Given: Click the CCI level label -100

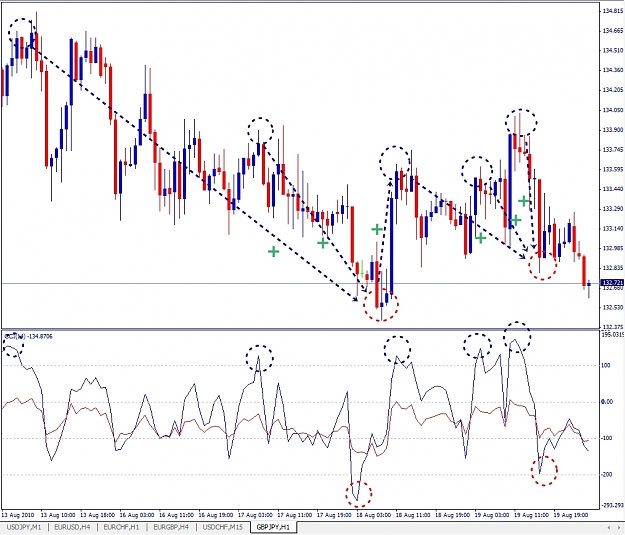Looking at the screenshot, I should [x=607, y=438].
